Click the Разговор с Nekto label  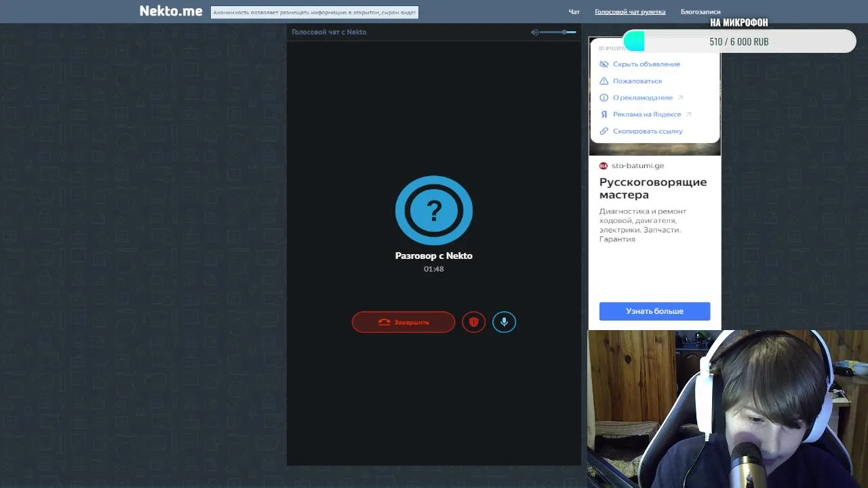(434, 256)
